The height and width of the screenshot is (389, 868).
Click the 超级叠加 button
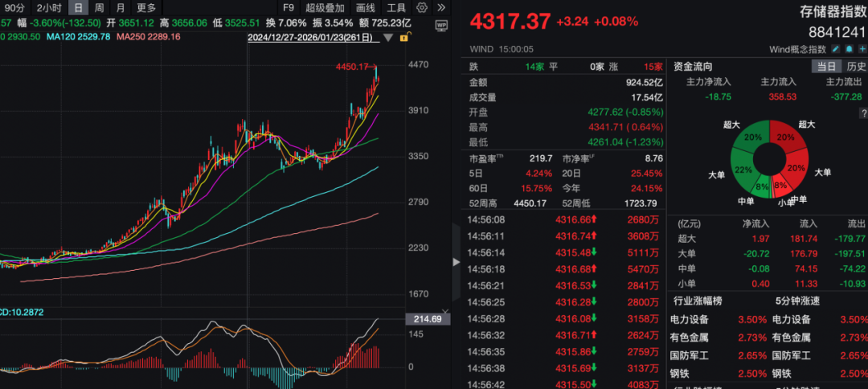coord(327,7)
